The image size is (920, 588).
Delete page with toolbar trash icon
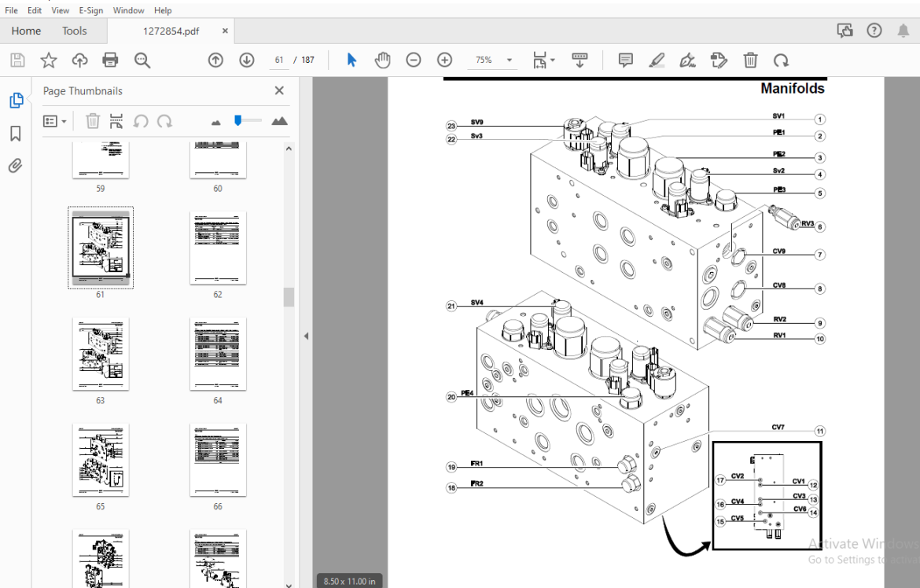750,60
